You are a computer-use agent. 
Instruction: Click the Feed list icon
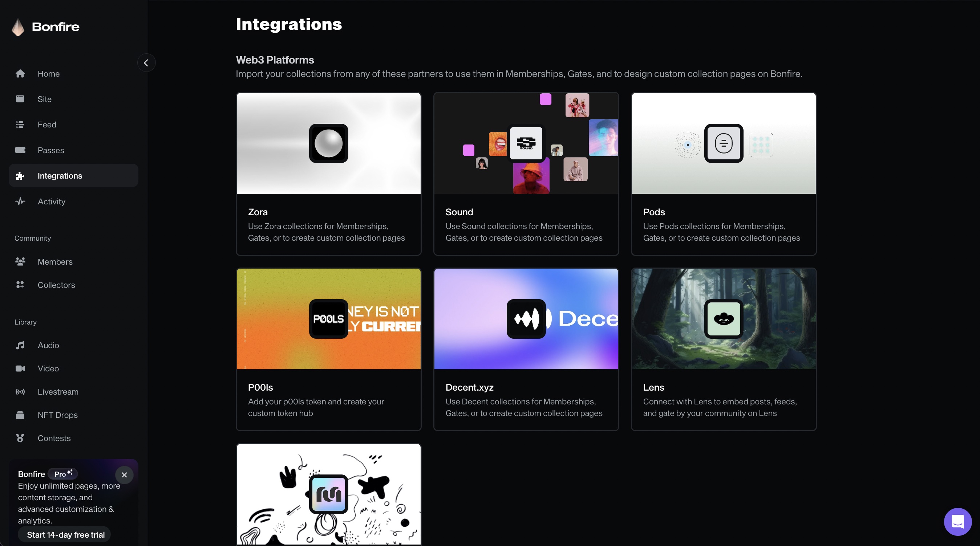[20, 124]
